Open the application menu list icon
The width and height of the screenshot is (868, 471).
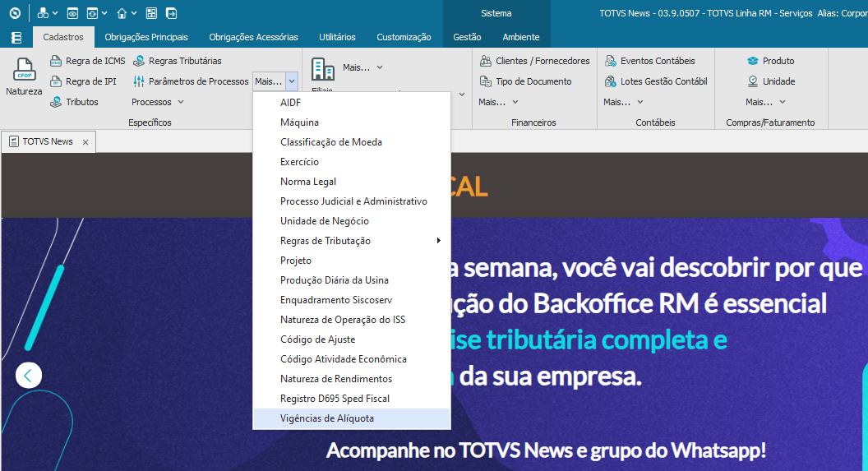[x=16, y=37]
